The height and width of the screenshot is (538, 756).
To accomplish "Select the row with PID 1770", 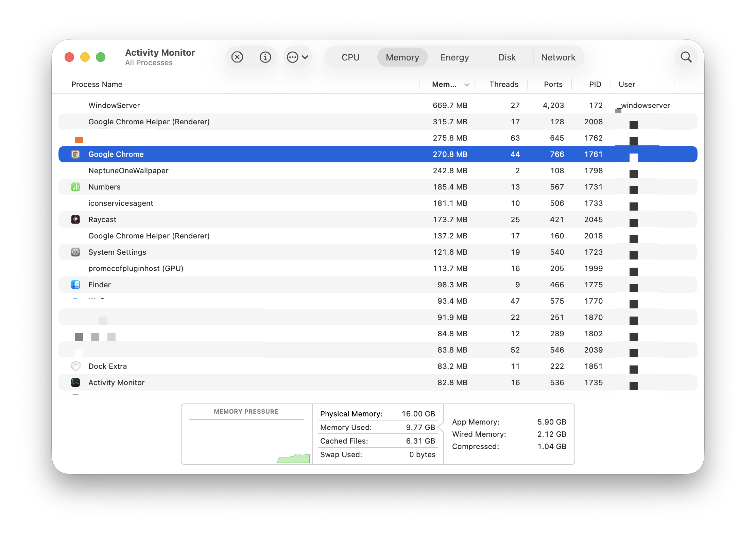I will click(x=378, y=301).
